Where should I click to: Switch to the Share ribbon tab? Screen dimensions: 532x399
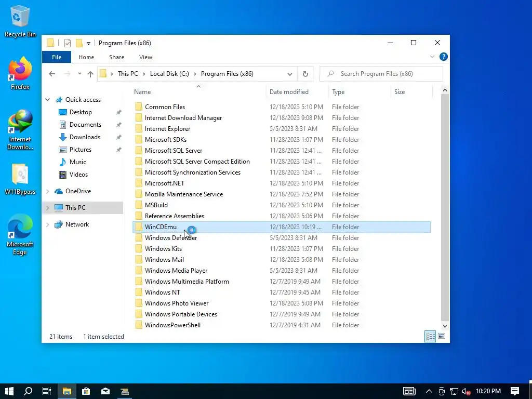tap(116, 57)
